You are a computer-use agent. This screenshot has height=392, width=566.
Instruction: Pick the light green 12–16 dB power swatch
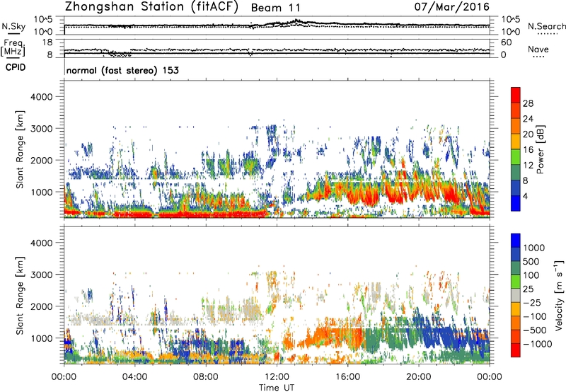[x=516, y=157]
